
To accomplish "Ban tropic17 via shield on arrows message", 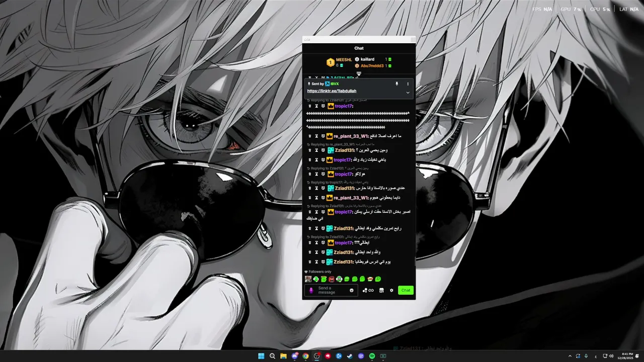I will click(x=323, y=106).
